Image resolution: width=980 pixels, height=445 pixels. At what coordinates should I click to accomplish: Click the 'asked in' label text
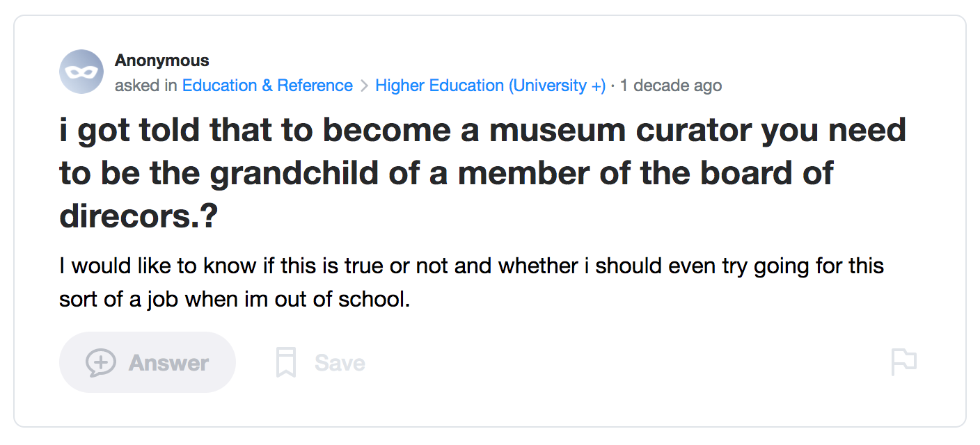(146, 86)
